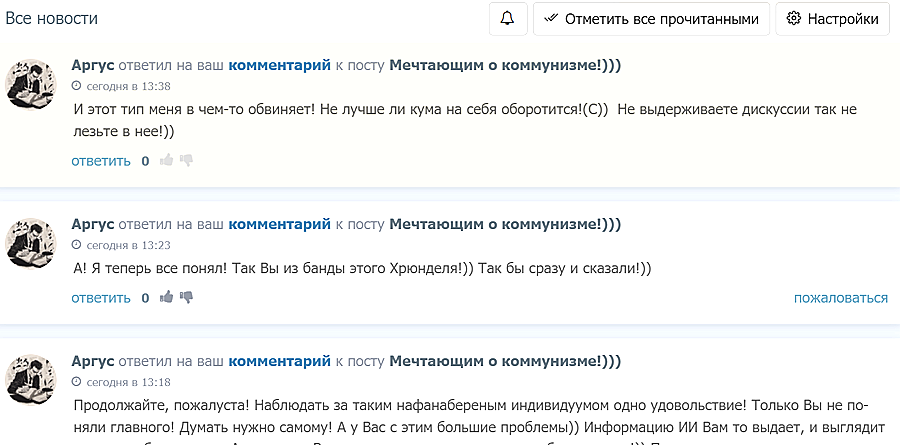Click the notification bell icon
The image size is (900, 445).
pyautogui.click(x=508, y=19)
